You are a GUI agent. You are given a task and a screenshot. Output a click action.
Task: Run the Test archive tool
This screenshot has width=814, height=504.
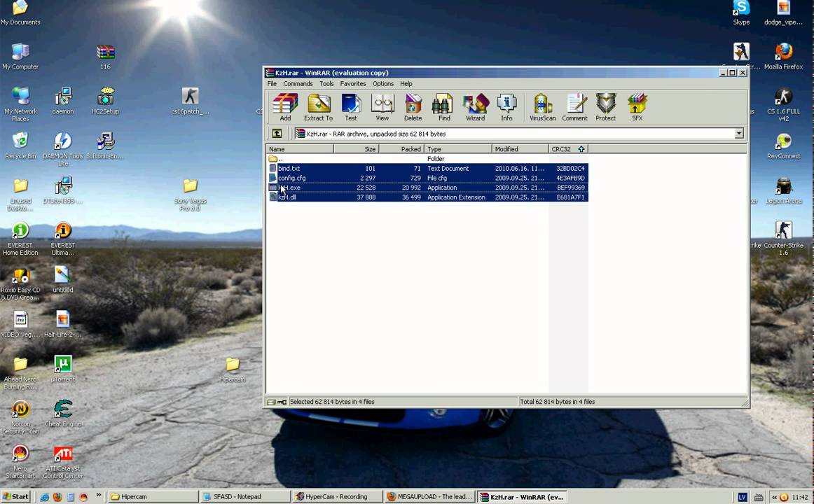(351, 107)
